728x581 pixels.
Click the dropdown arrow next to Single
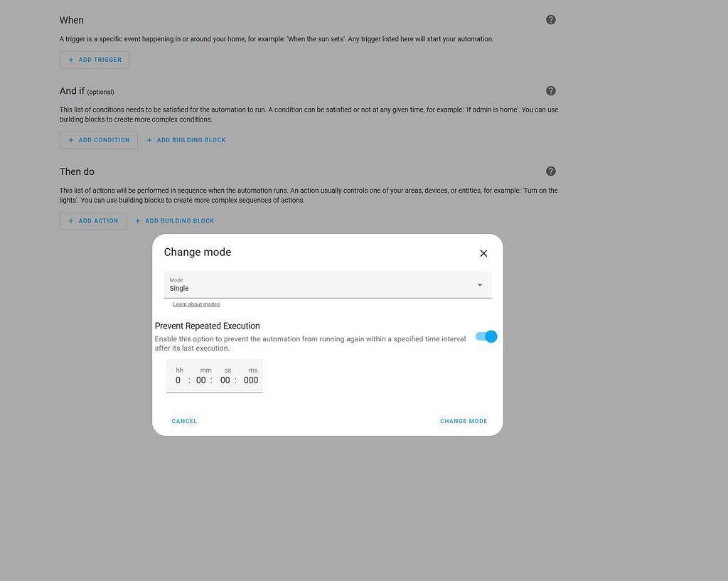480,284
